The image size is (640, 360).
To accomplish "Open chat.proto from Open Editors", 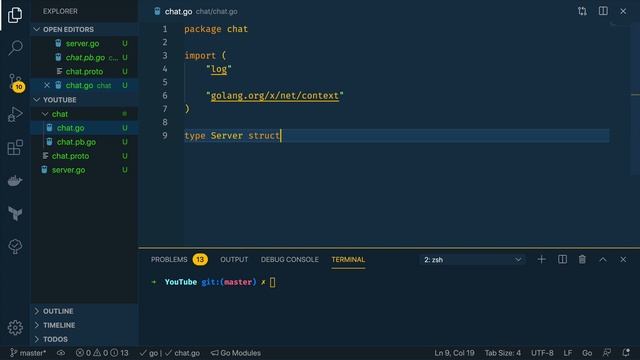I will (84, 71).
